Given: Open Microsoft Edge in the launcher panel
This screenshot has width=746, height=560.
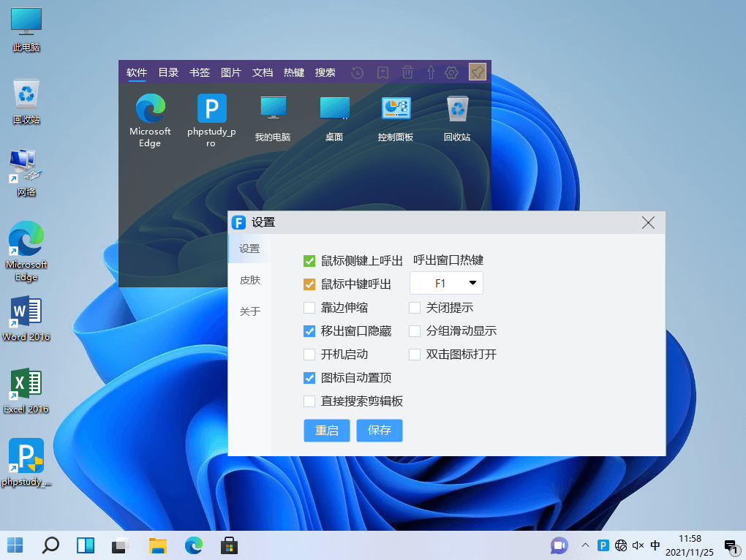Looking at the screenshot, I should pos(150,121).
